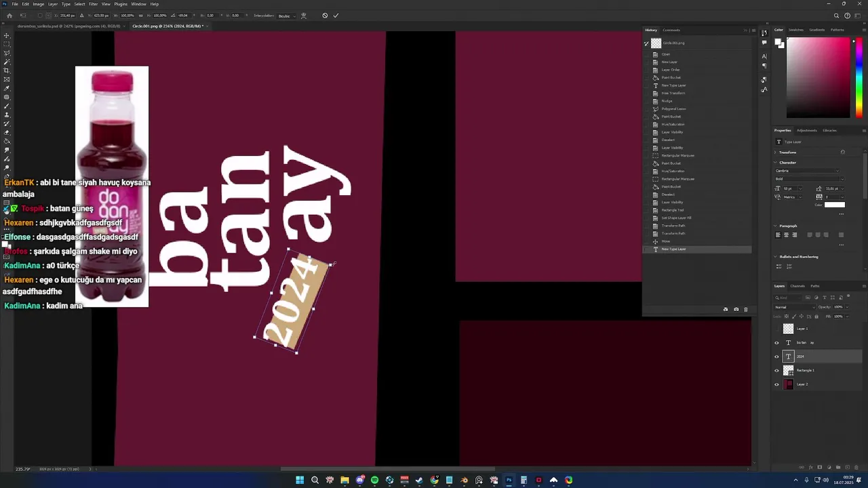
Task: Select the Brush tool
Action: (7, 106)
